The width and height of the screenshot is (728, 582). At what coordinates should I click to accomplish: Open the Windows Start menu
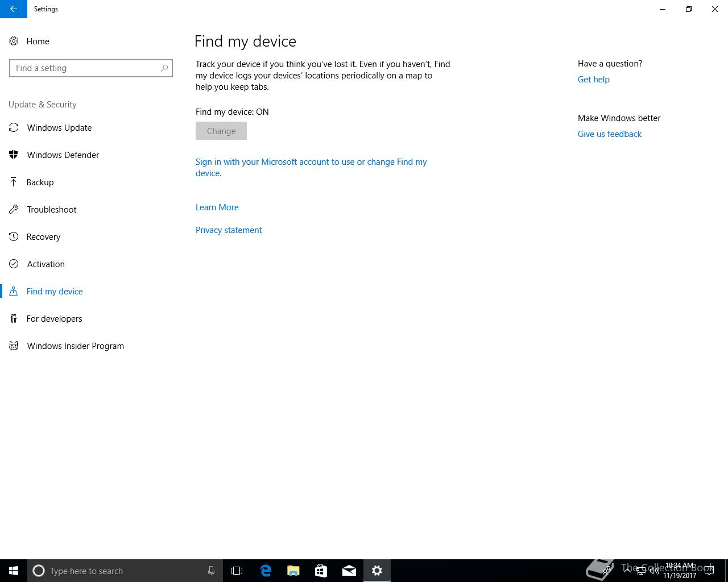click(x=14, y=571)
